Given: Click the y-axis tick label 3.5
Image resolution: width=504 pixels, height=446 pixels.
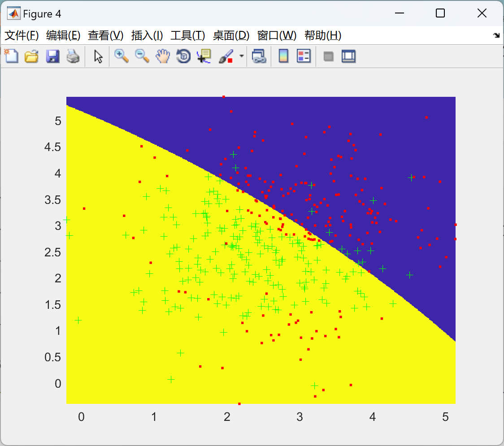Looking at the screenshot, I should [52, 199].
